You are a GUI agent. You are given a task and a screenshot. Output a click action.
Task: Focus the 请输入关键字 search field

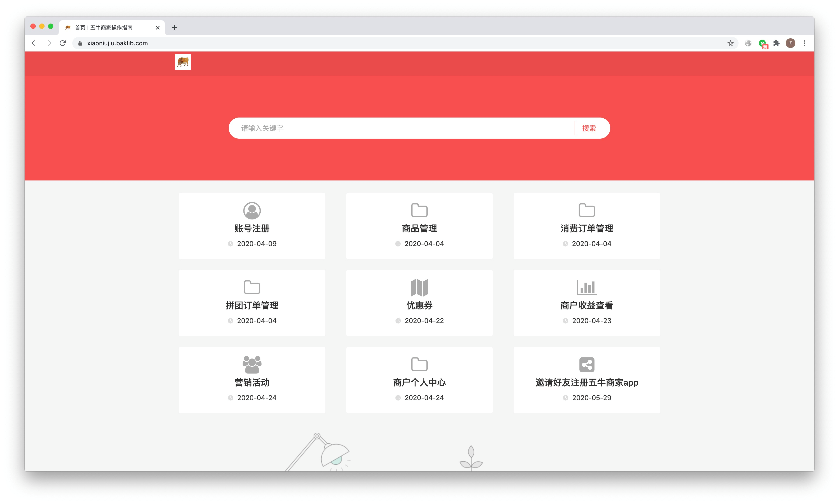point(401,128)
